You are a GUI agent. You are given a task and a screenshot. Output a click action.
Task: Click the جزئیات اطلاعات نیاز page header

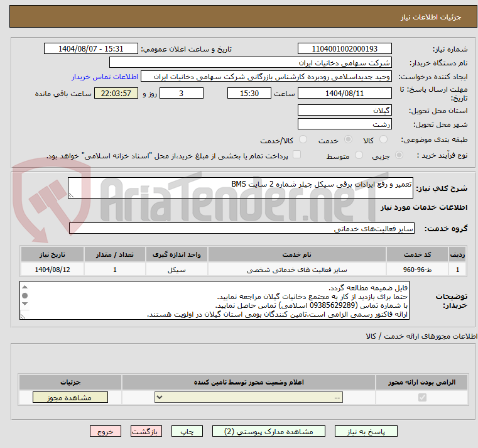click(430, 17)
